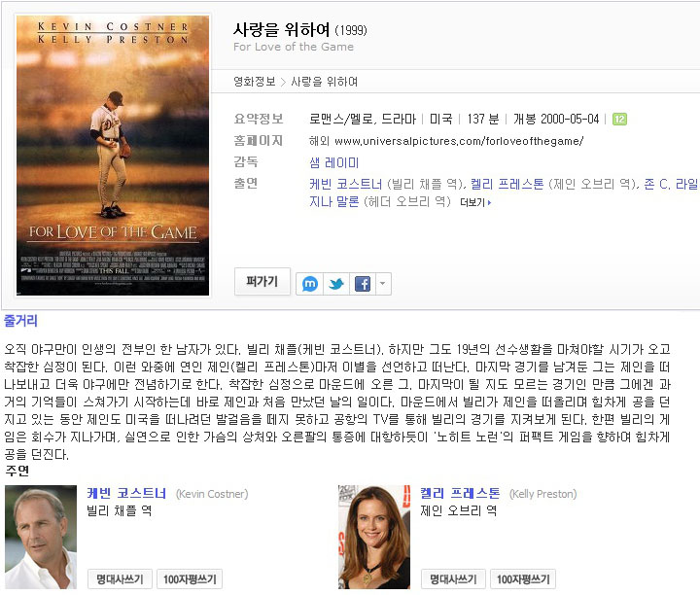The height and width of the screenshot is (595, 700).
Task: Share via the me2day icon
Action: [310, 284]
